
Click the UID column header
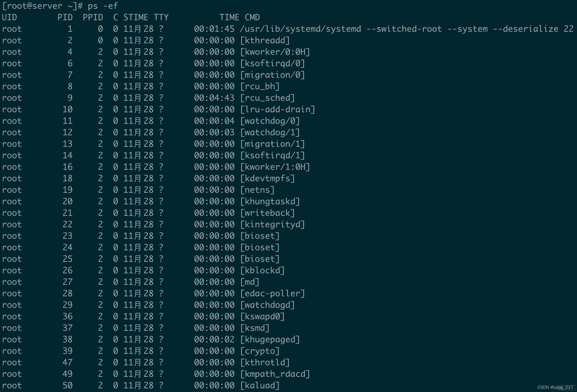[9, 17]
